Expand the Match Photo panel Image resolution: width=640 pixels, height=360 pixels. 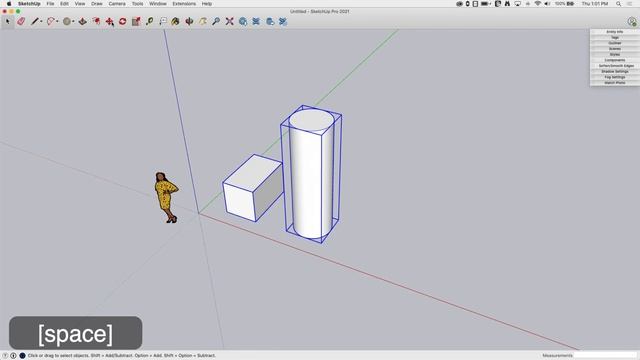pyautogui.click(x=614, y=83)
